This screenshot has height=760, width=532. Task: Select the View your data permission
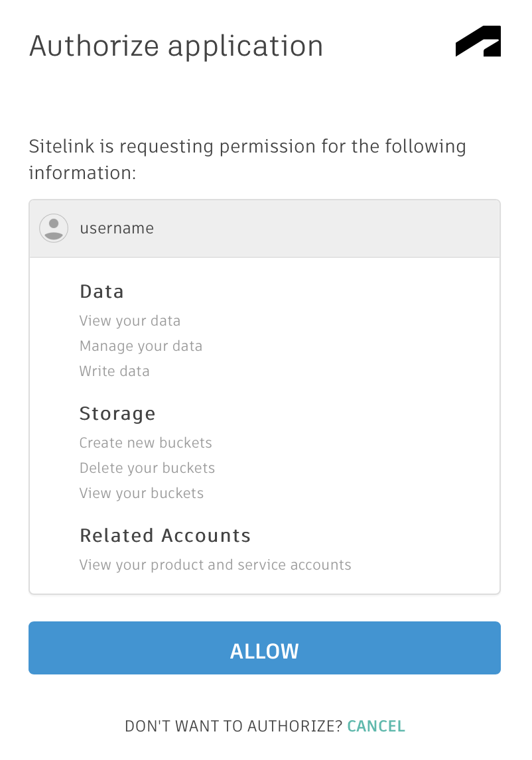(130, 321)
